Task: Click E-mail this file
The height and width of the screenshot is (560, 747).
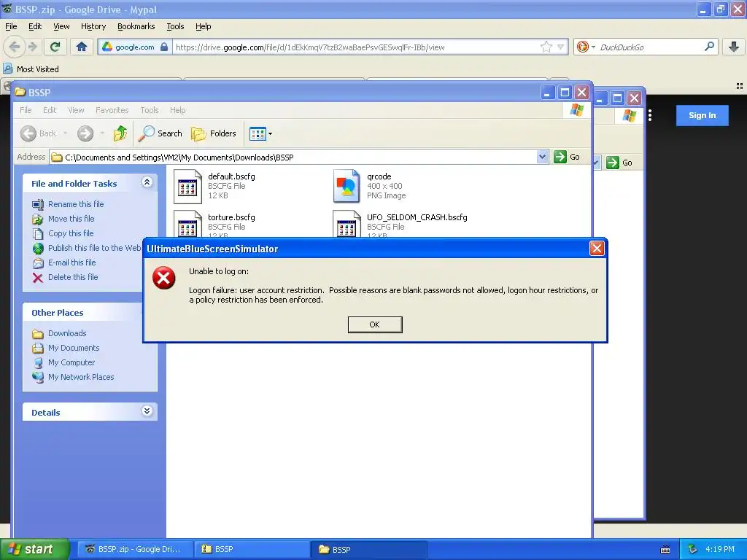Action: (x=71, y=262)
